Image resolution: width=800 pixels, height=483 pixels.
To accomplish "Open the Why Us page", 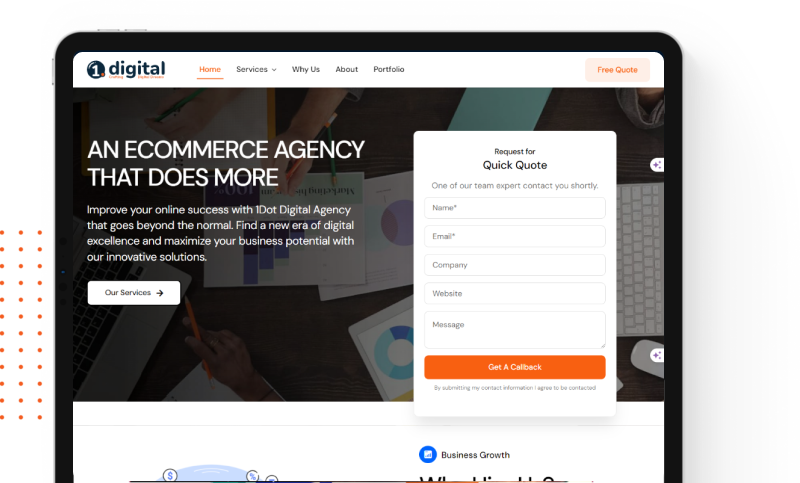I will click(306, 69).
